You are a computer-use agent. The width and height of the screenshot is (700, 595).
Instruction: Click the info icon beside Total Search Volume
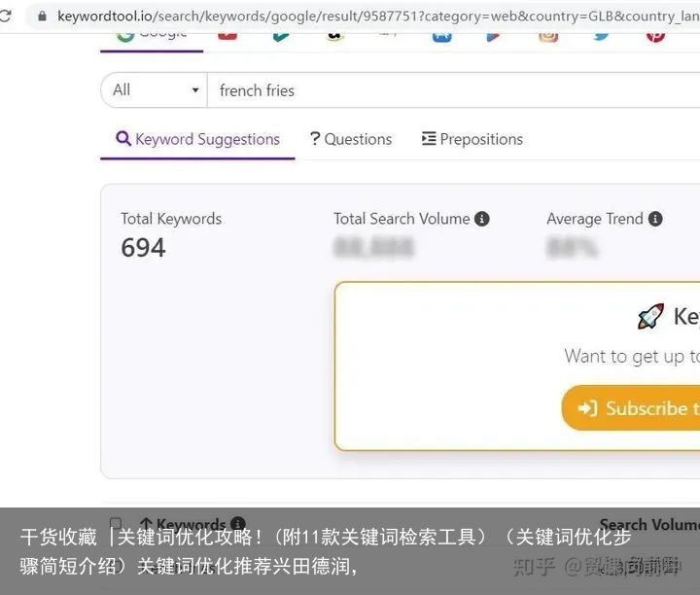click(x=481, y=219)
